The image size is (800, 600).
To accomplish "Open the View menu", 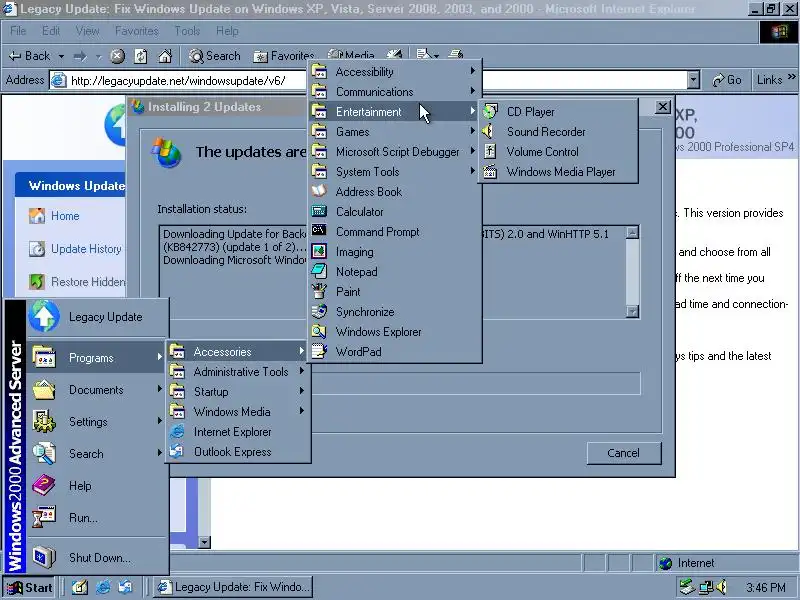I will (87, 31).
